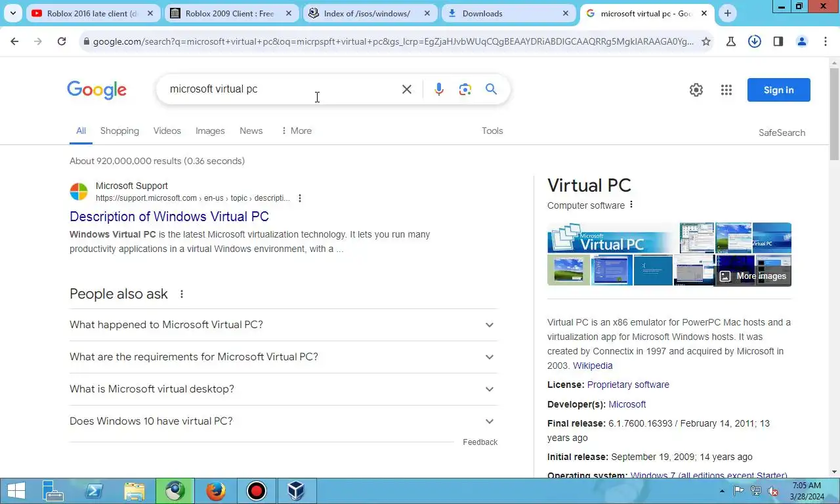
Task: Switch to the Downloads tab
Action: click(508, 13)
